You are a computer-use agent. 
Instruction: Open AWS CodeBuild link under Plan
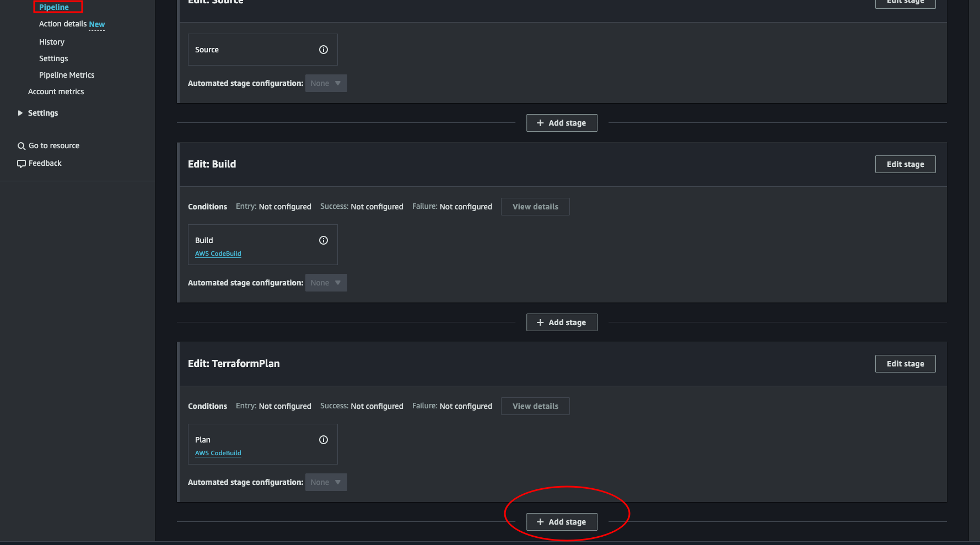[x=218, y=453]
